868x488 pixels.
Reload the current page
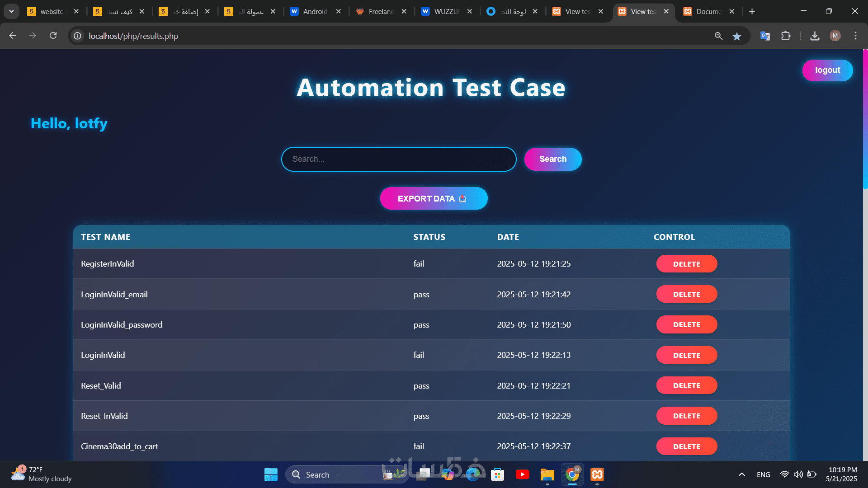pos(53,36)
